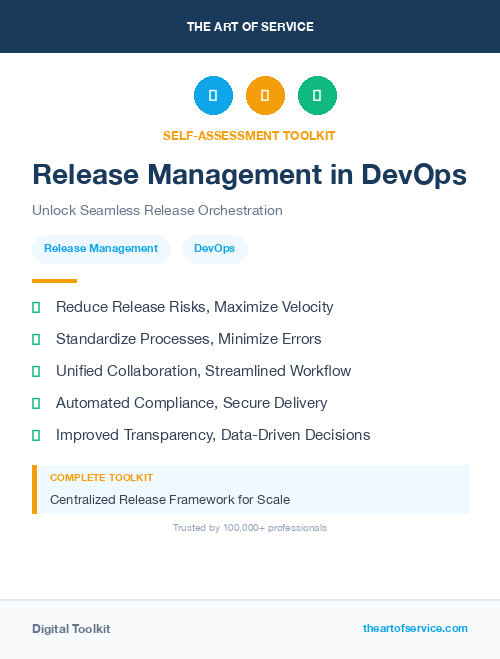Screen dimensions: 500x659
Task: Click the orange circle icon
Action: [x=265, y=95]
